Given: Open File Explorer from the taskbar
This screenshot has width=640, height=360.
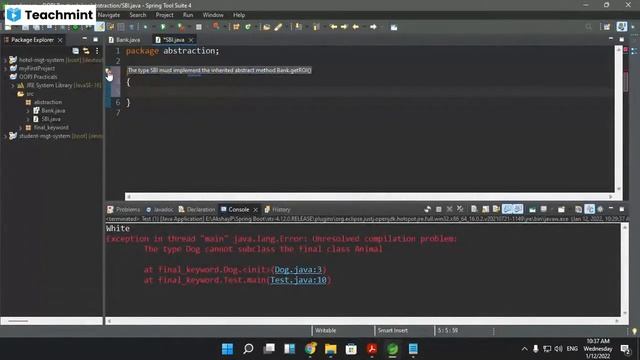Looking at the screenshot, I should coord(331,349).
